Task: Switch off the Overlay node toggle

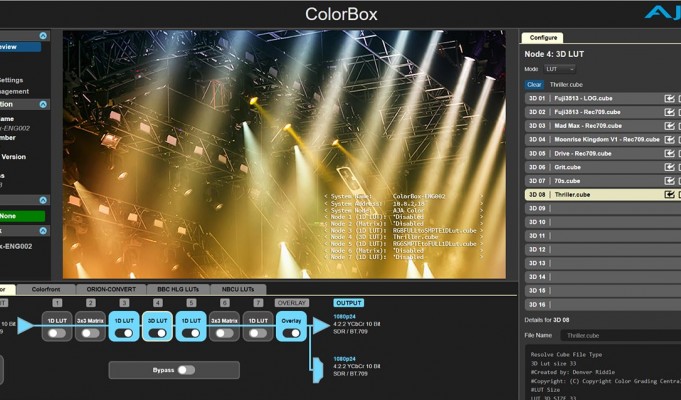Action: [291, 333]
